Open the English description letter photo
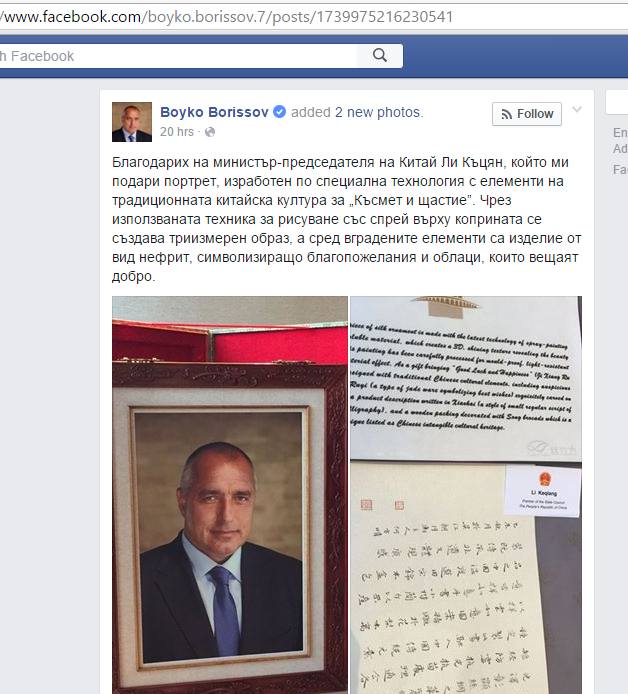628x694 pixels. pyautogui.click(x=466, y=378)
